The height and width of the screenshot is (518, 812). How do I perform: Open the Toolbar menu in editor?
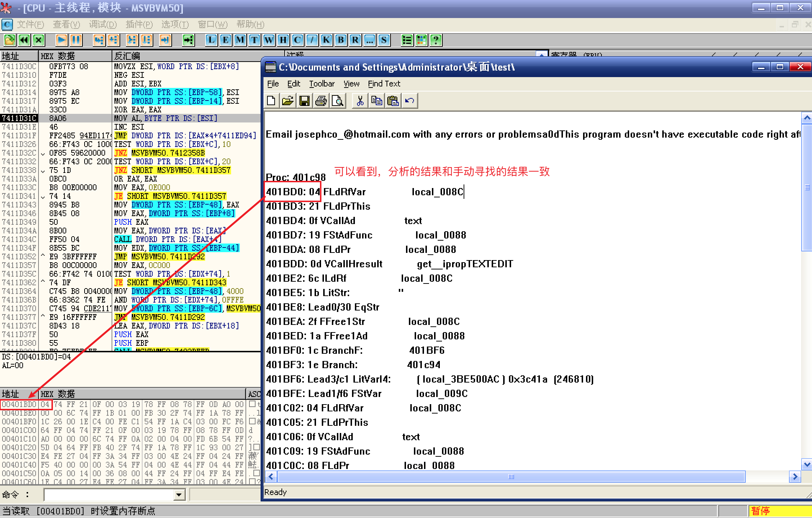[x=321, y=84]
